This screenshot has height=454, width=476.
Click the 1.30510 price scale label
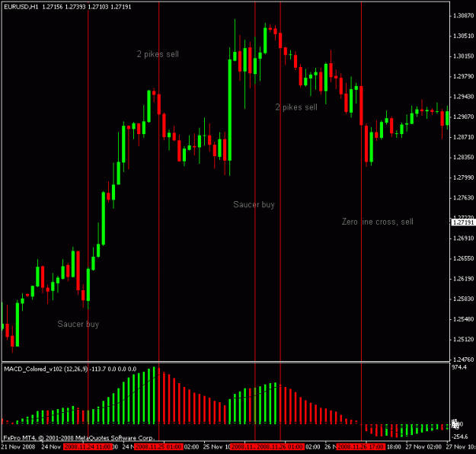[463, 36]
